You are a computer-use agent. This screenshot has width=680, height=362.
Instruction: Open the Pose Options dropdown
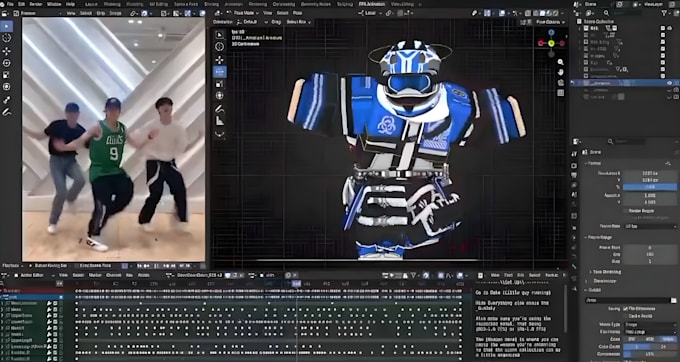550,22
